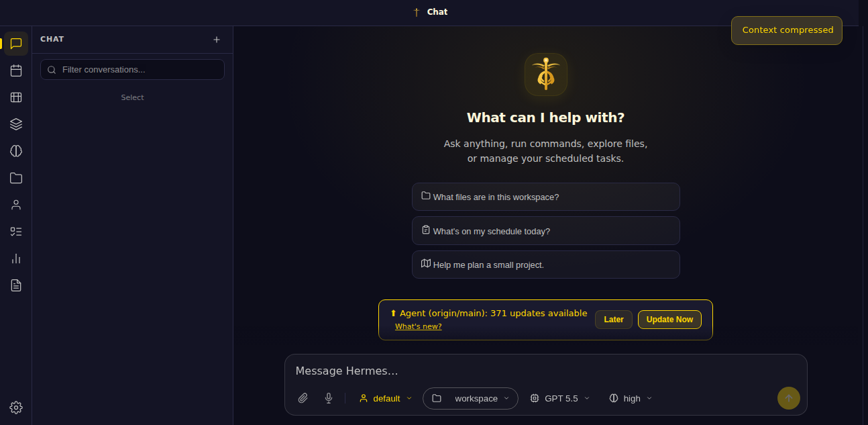Open the table grid icon in sidebar
This screenshot has width=868, height=425.
click(x=16, y=97)
